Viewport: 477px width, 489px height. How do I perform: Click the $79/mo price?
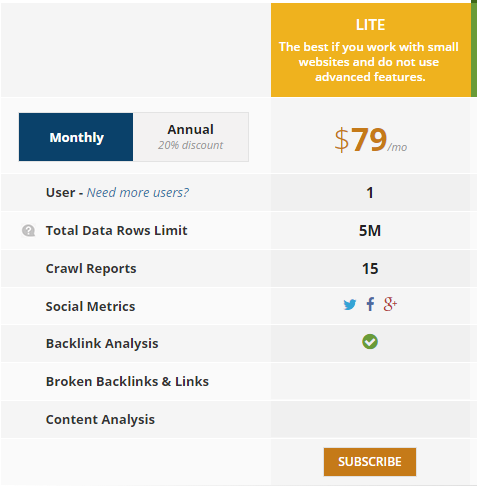tap(371, 140)
